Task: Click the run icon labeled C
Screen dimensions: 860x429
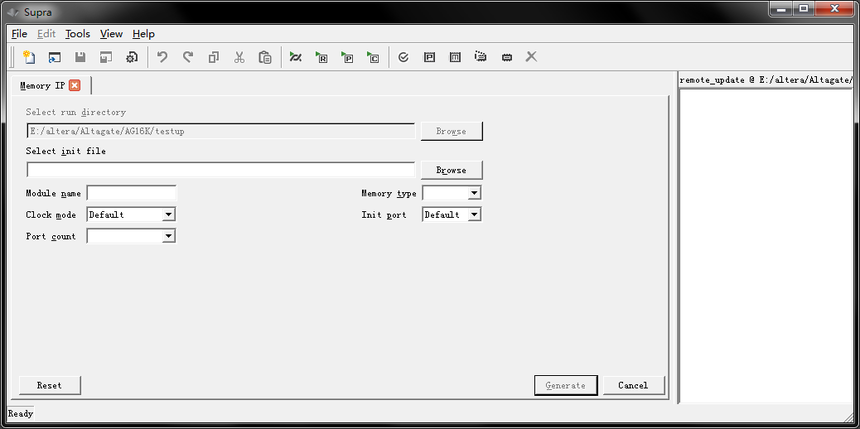Action: 373,57
